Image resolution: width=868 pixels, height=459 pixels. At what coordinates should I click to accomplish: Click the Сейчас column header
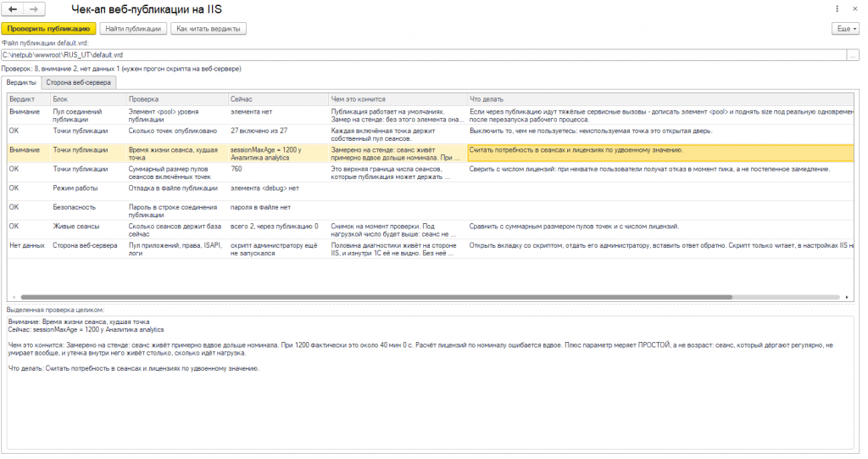pyautogui.click(x=278, y=99)
